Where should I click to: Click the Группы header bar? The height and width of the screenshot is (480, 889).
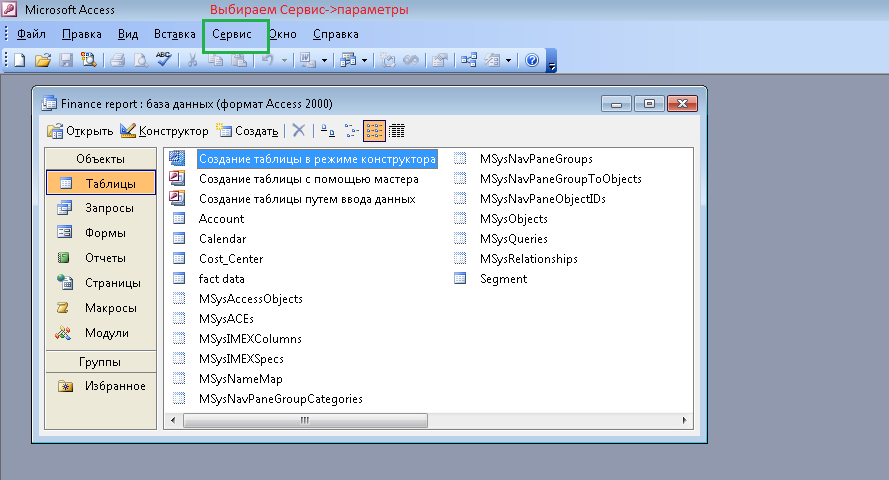pos(100,362)
